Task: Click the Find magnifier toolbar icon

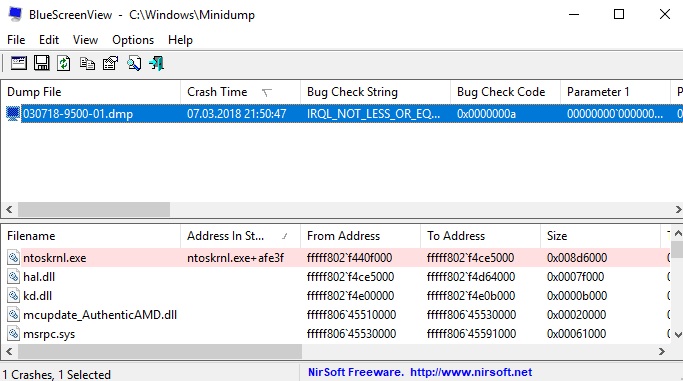Action: click(x=134, y=64)
